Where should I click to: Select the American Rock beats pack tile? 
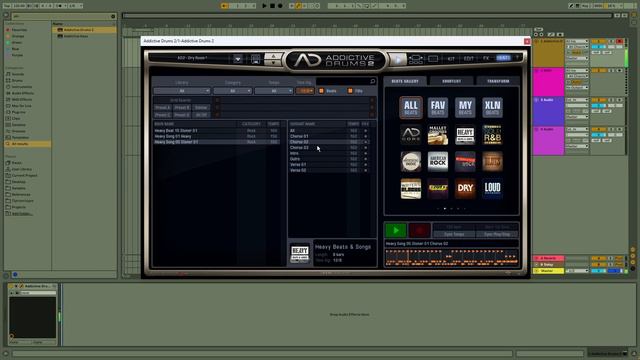pos(438,162)
